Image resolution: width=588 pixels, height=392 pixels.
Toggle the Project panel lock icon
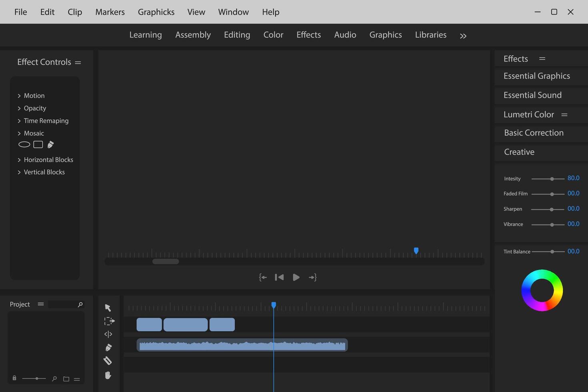click(x=14, y=378)
